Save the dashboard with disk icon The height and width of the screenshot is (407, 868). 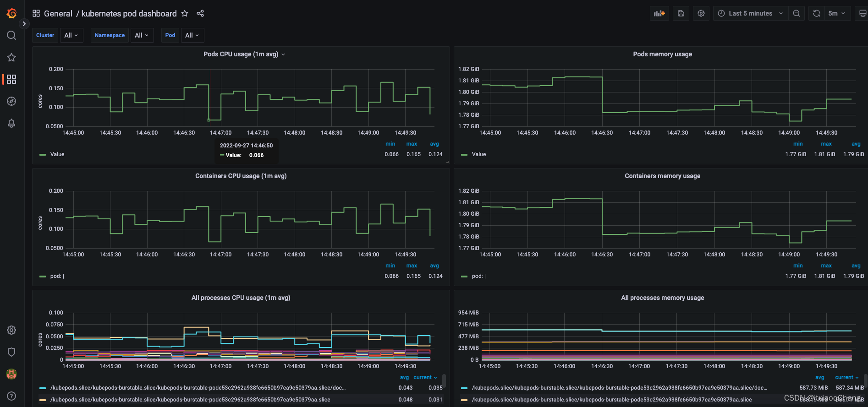click(x=681, y=13)
